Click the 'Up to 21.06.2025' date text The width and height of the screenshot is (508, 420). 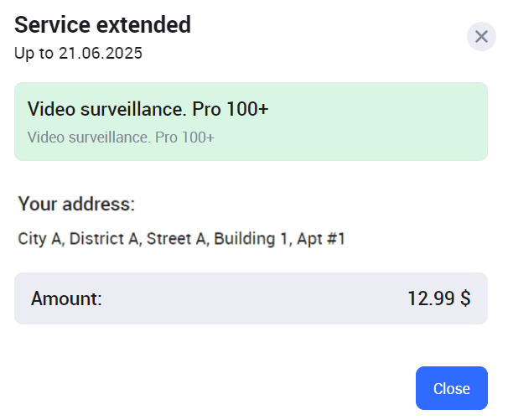78,54
